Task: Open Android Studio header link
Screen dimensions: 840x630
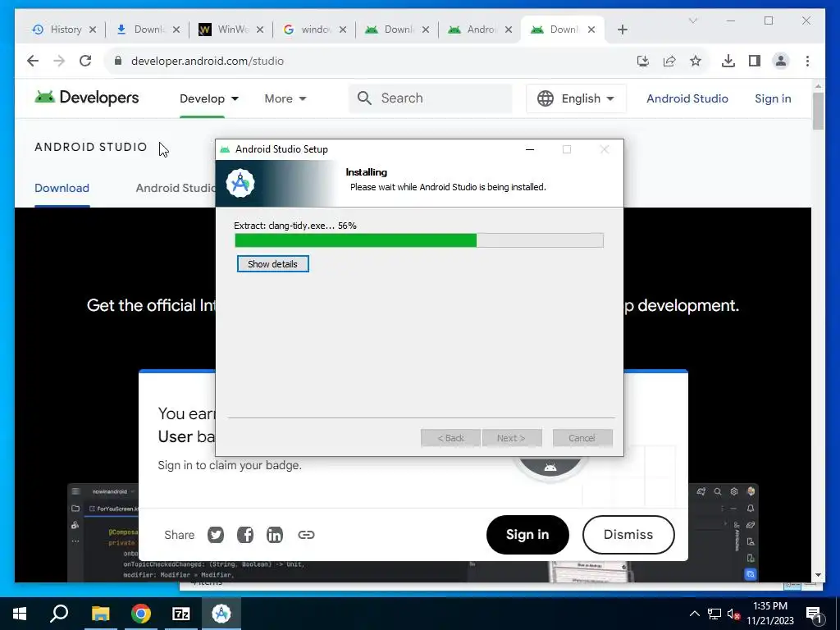Action: pyautogui.click(x=687, y=98)
